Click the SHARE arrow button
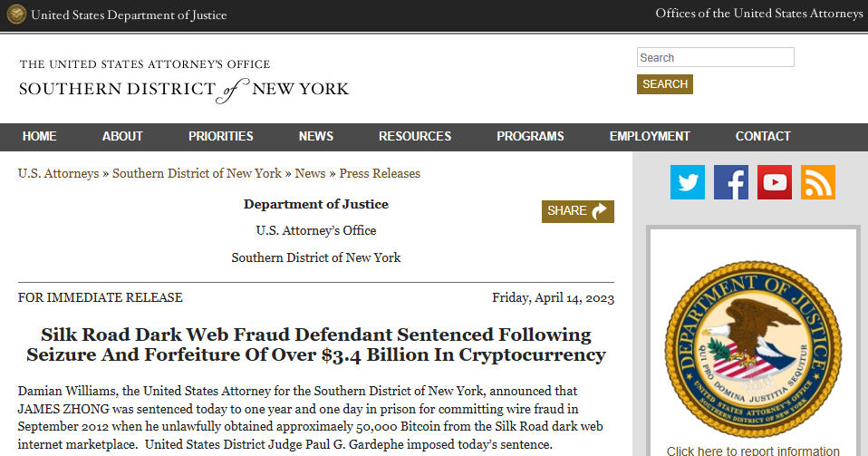Image resolution: width=868 pixels, height=456 pixels. pos(577,211)
